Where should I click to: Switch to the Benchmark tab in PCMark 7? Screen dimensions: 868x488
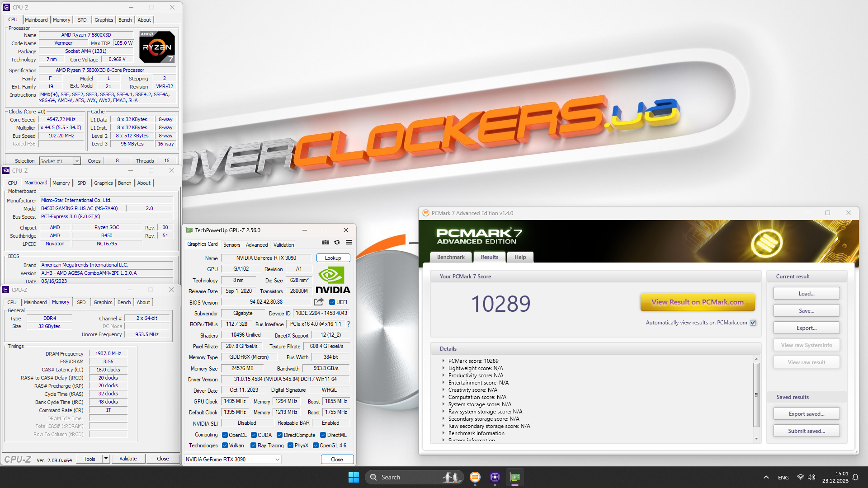pyautogui.click(x=451, y=257)
